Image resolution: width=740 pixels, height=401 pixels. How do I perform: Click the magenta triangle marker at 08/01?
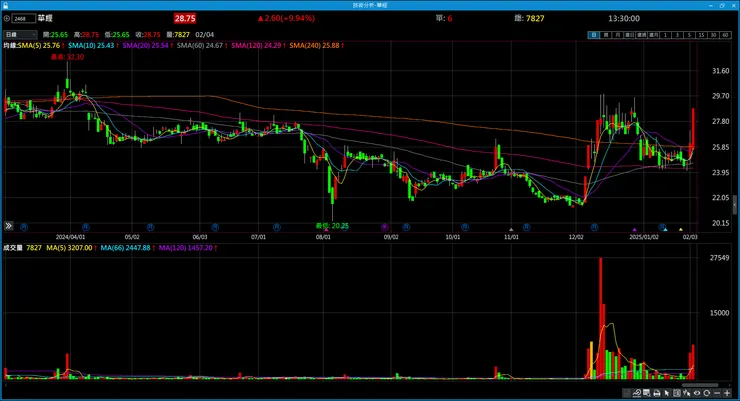[327, 230]
